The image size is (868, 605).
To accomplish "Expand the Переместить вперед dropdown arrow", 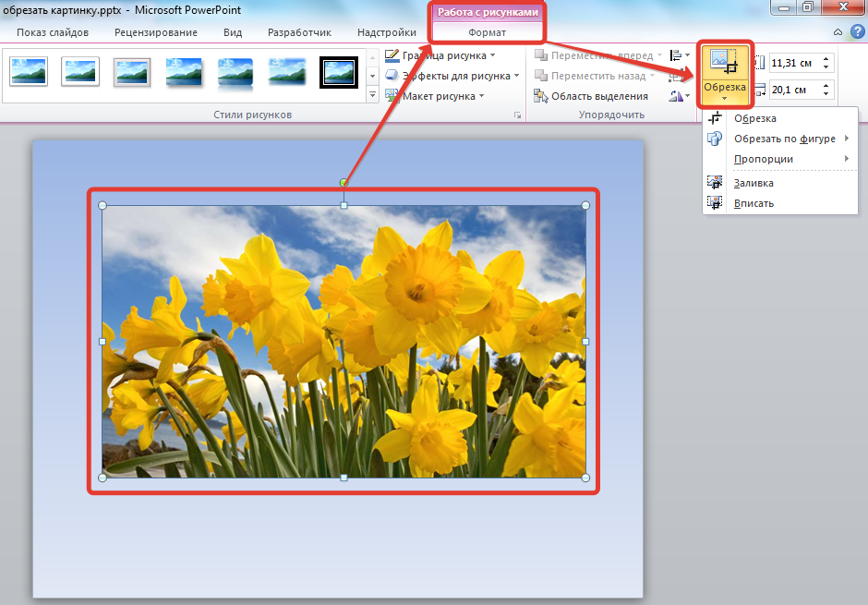I will pos(659,55).
